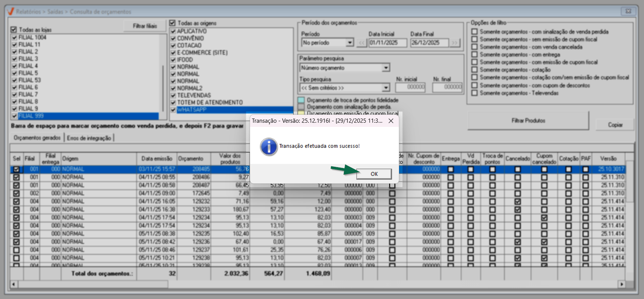Enable Somente orçamentos com venda cancelada

click(x=475, y=47)
